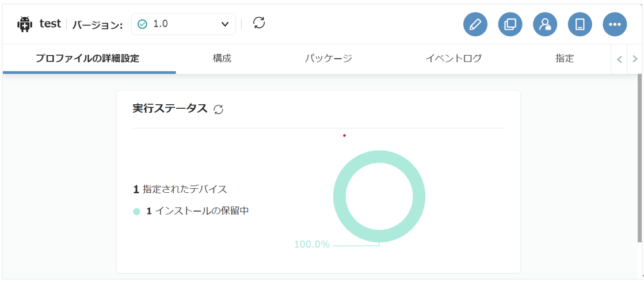Click right arrow to show more tabs

(635, 59)
